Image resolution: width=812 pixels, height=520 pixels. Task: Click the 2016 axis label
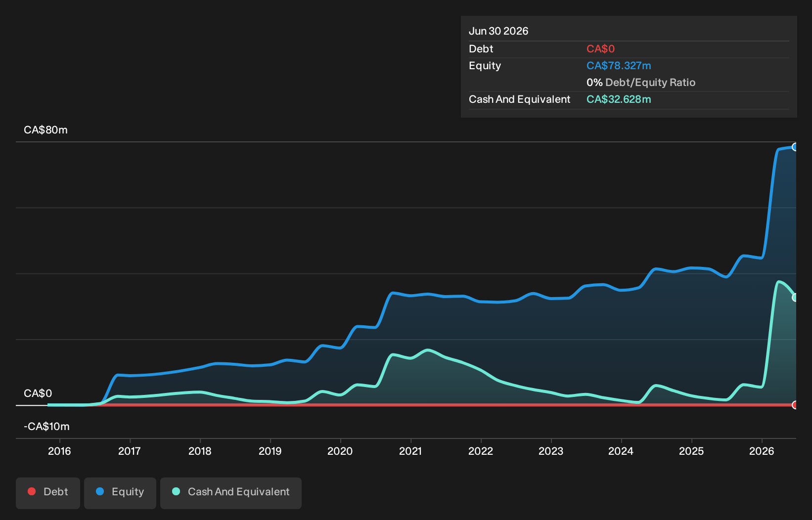point(59,451)
